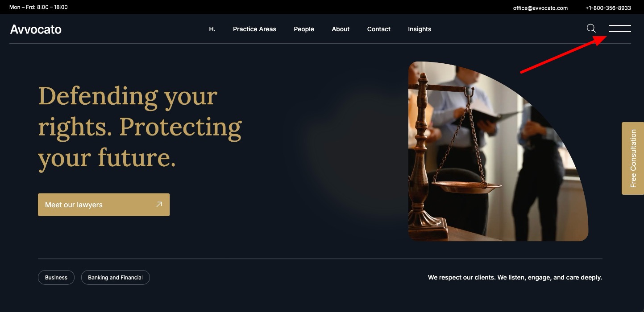The width and height of the screenshot is (644, 312).
Task: Open the search magnifier icon
Action: click(x=591, y=29)
